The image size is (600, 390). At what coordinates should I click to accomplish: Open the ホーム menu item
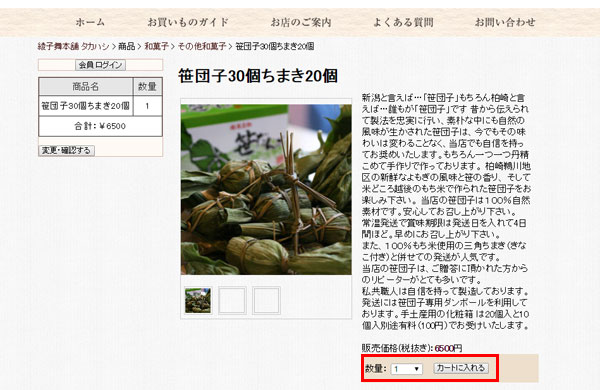click(x=90, y=22)
